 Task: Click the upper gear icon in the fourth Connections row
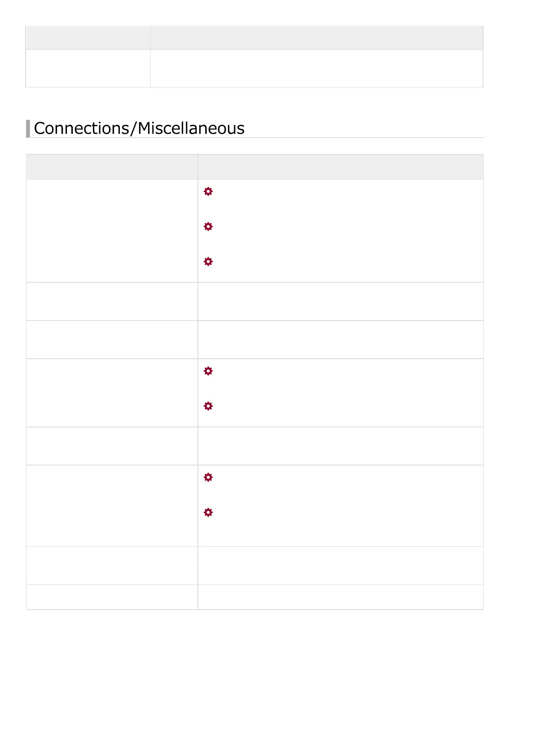tap(208, 371)
